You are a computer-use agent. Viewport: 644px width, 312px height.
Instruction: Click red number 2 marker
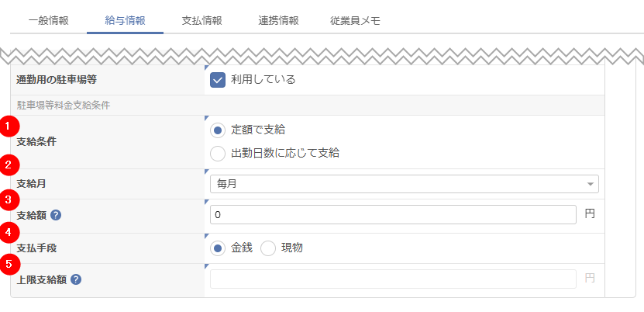(x=9, y=164)
